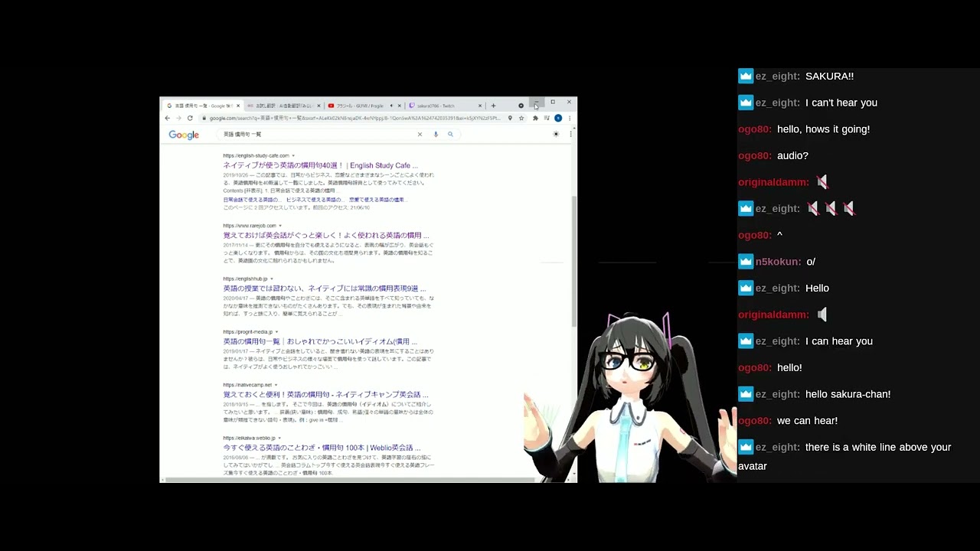Screen dimensions: 980x551
Task: Click username ogo80 on 'audio?' message
Action: [x=755, y=156]
